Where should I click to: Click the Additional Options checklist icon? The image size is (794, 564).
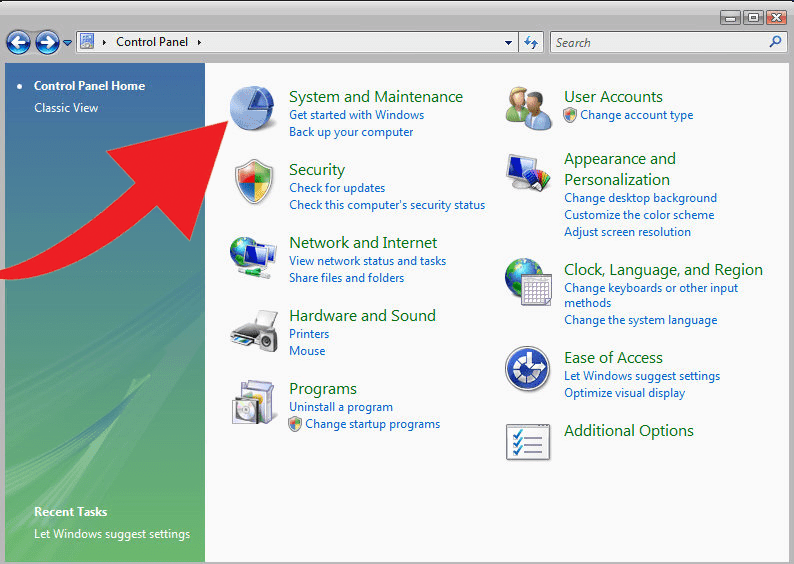click(x=528, y=442)
